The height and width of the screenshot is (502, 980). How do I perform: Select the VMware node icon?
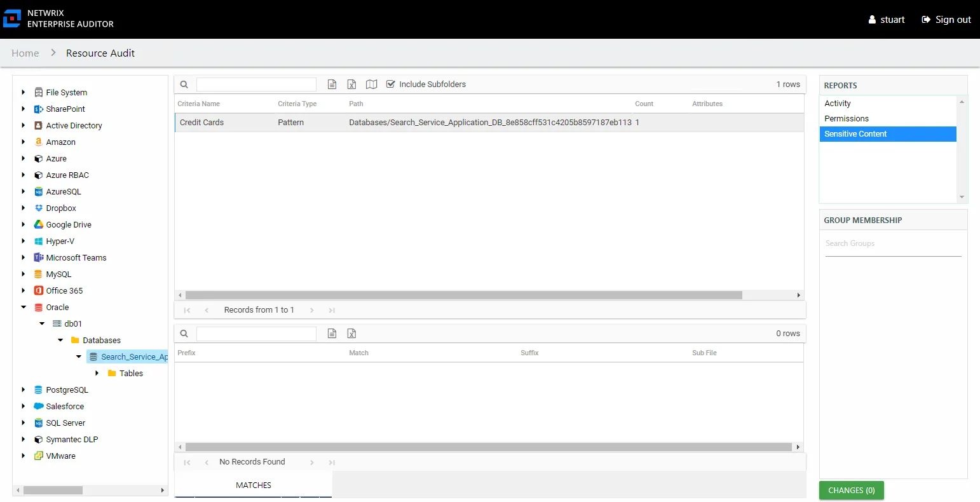click(x=38, y=456)
